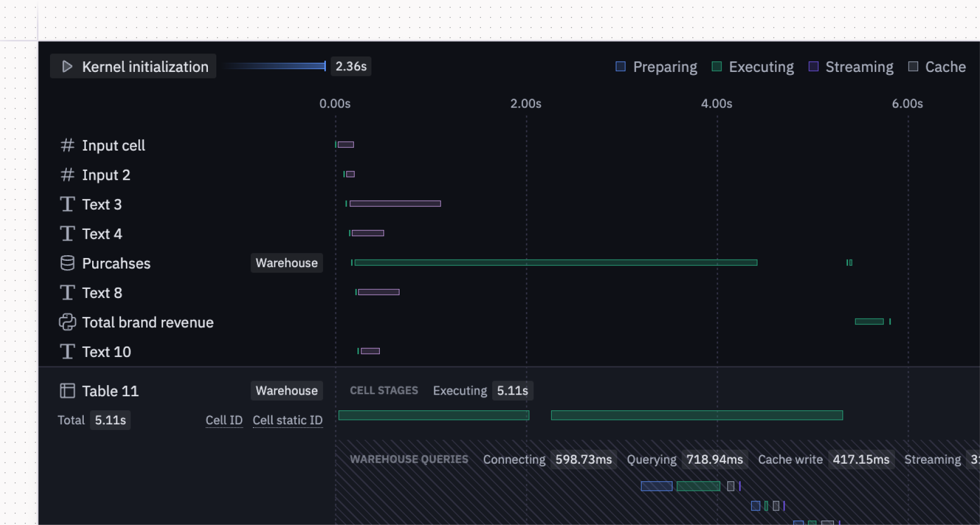This screenshot has height=525, width=980.
Task: Click the green executing bar for Purcahses
Action: (x=556, y=262)
